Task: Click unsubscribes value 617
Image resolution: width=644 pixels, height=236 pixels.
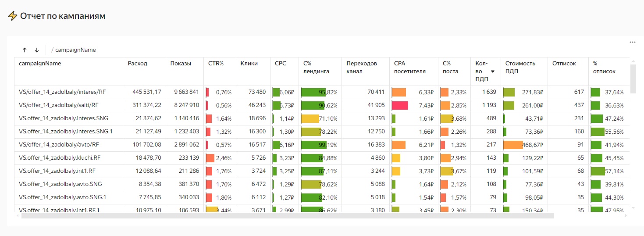Action: 579,92
